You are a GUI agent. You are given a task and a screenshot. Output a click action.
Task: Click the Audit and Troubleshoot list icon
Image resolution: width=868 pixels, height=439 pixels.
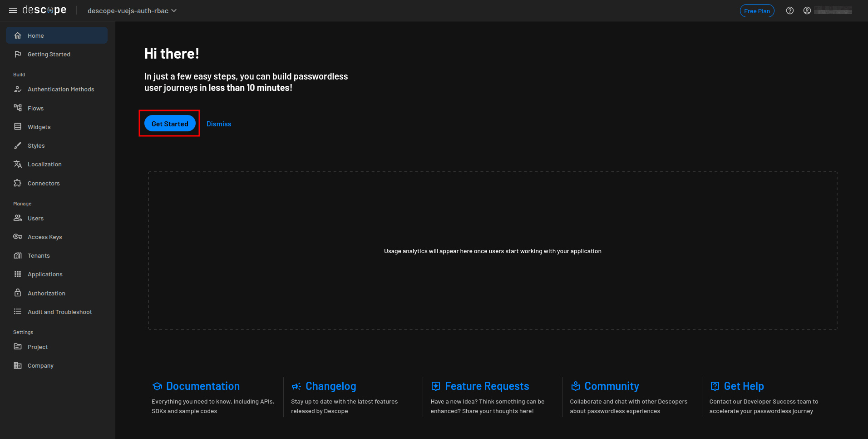pos(18,312)
